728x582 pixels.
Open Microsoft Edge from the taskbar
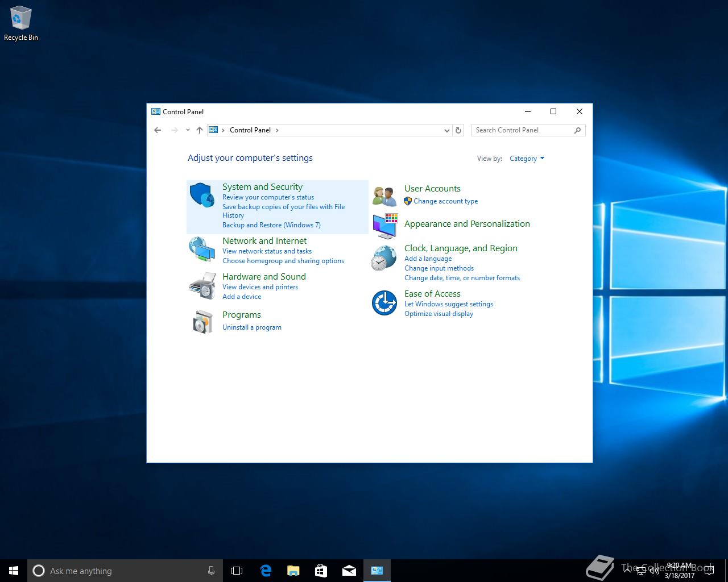[265, 571]
